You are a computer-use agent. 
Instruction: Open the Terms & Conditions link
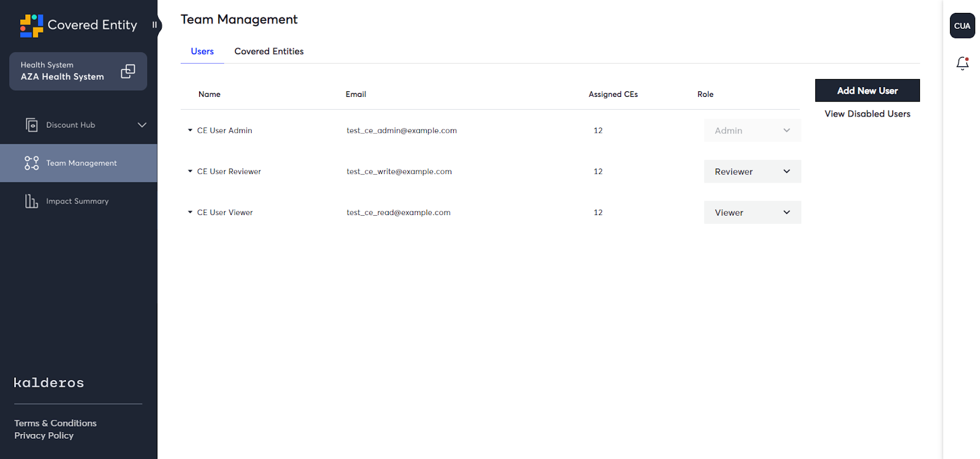[56, 423]
